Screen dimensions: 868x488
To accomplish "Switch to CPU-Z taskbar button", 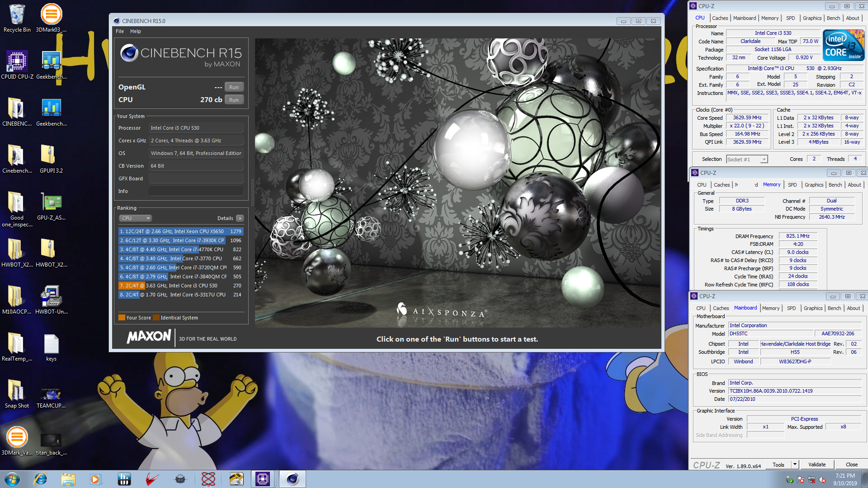I will coord(263,479).
